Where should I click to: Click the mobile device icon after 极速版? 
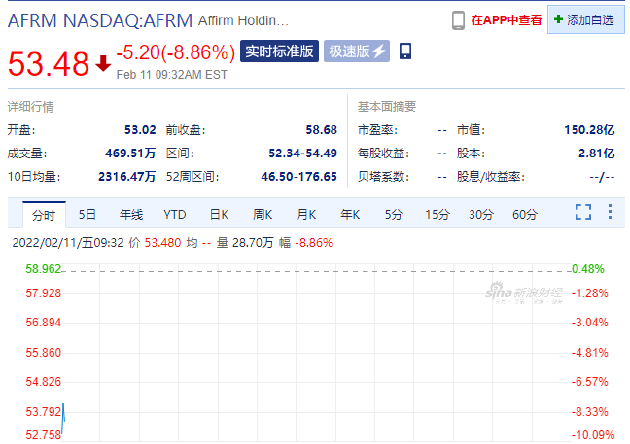405,51
